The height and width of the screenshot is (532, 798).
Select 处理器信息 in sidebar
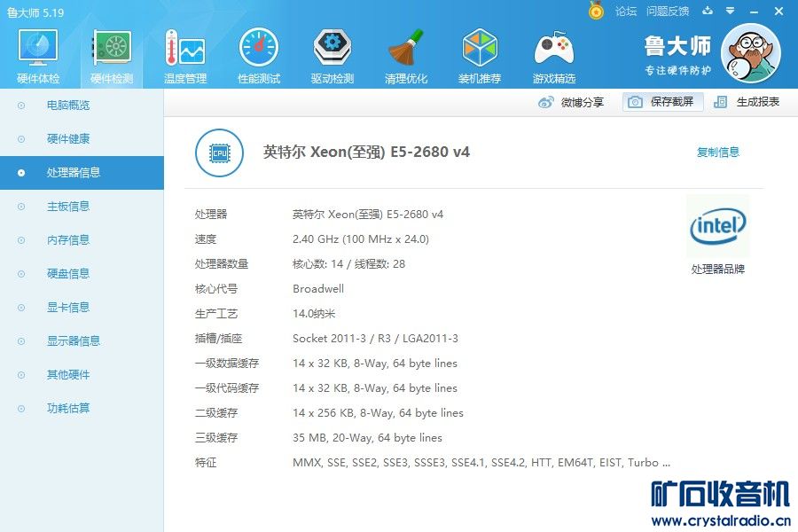pyautogui.click(x=82, y=173)
